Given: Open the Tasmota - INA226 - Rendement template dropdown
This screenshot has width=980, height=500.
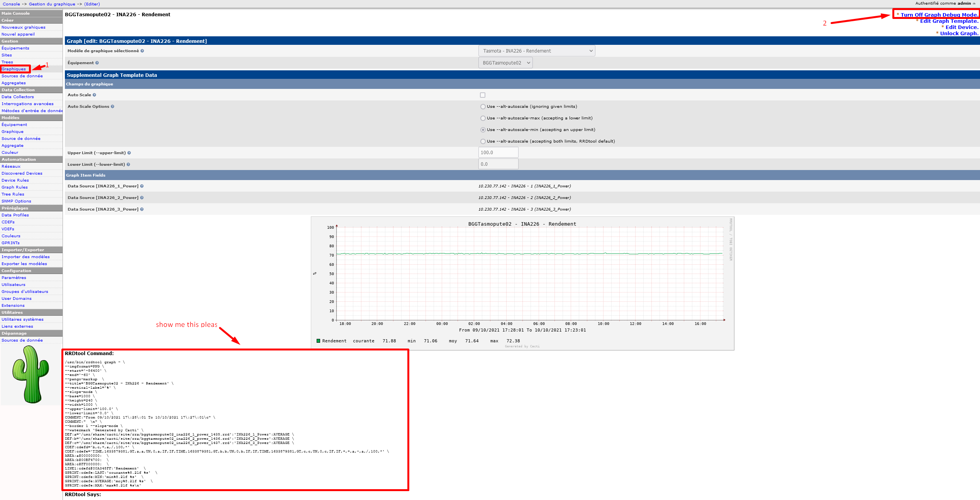Looking at the screenshot, I should [x=537, y=51].
